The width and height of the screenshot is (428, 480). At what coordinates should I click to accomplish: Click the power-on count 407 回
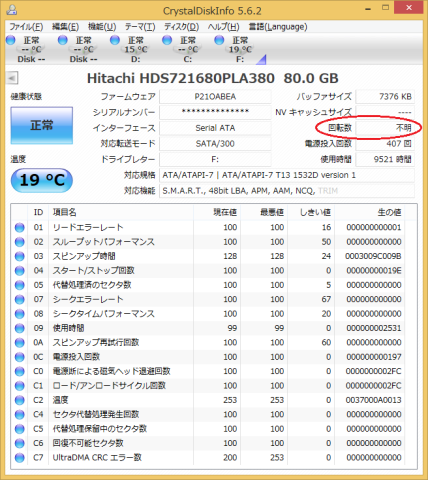(385, 144)
